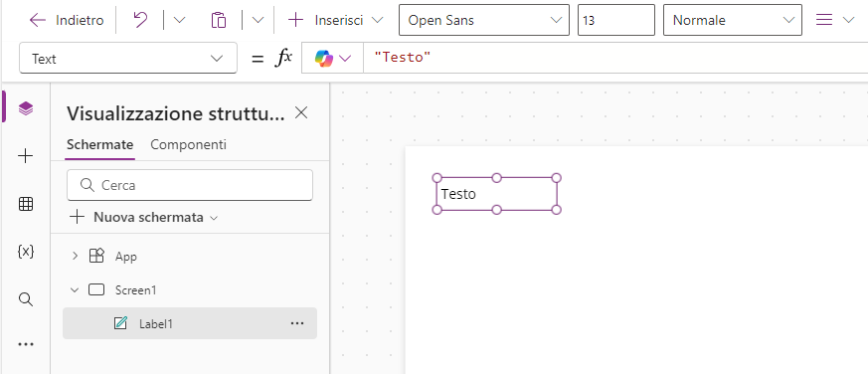Open the Inserisci menu
868x374 pixels.
click(x=335, y=21)
